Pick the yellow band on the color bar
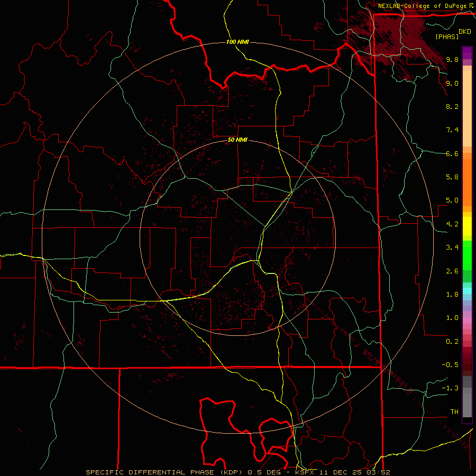The height and width of the screenshot is (476, 476). tap(467, 226)
